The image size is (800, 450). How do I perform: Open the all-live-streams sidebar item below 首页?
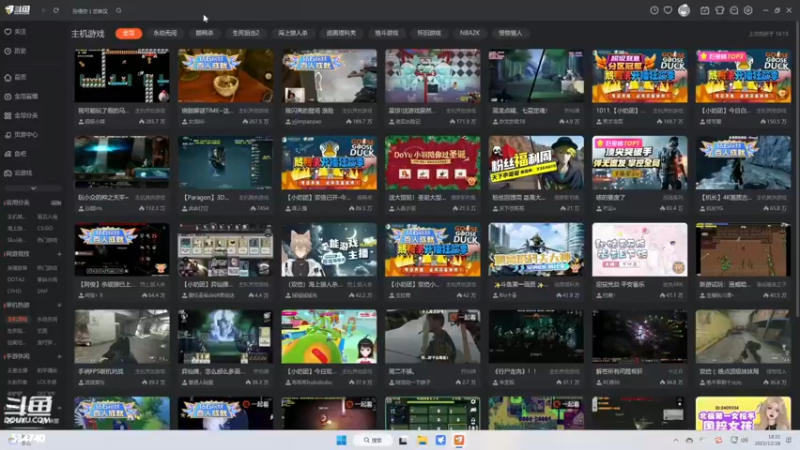coord(21,96)
